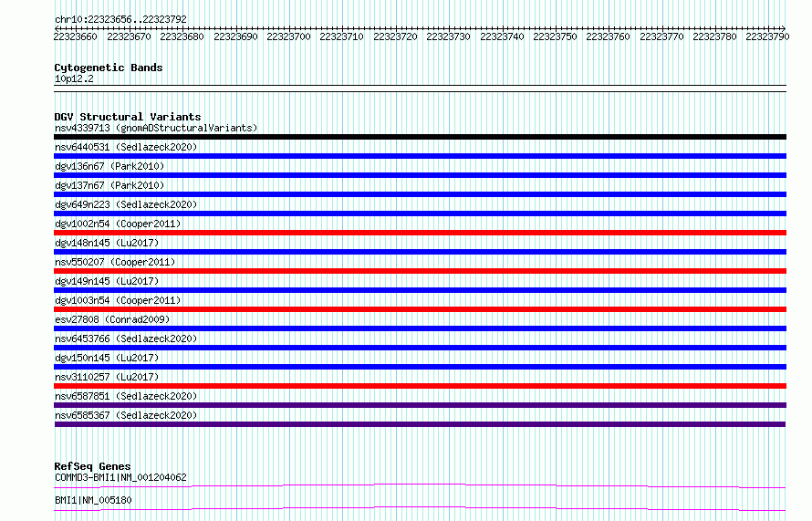Select the dgv136n67 (Park2010) label

click(x=109, y=166)
